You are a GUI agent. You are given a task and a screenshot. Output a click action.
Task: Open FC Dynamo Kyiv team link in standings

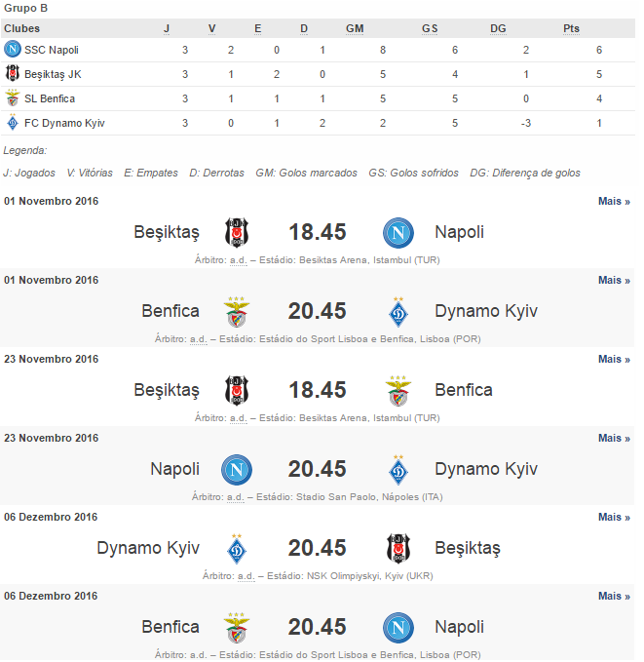[64, 123]
